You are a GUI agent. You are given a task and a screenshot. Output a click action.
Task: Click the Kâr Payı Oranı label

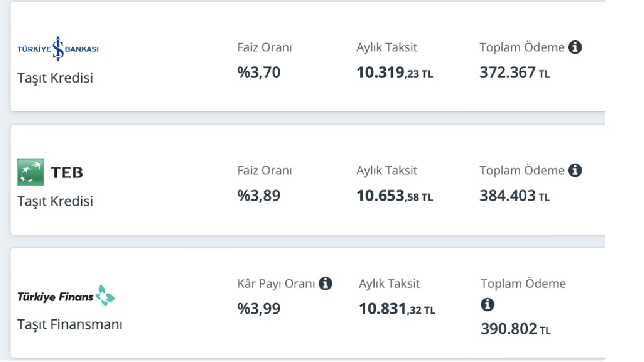click(276, 284)
